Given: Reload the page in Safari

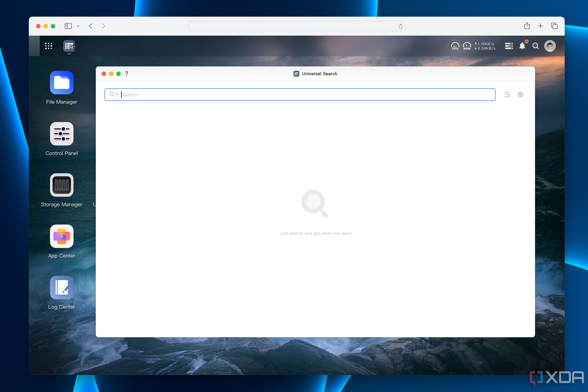Looking at the screenshot, I should click(401, 26).
